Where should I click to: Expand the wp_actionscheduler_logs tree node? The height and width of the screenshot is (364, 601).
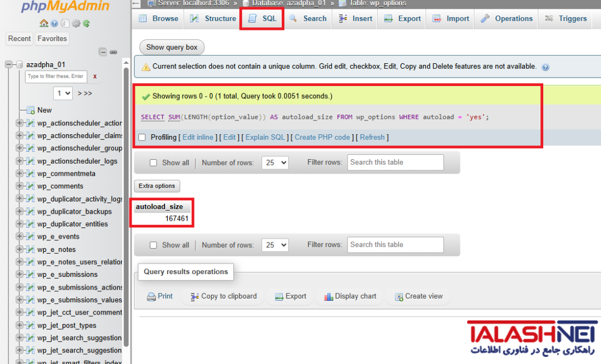click(19, 161)
